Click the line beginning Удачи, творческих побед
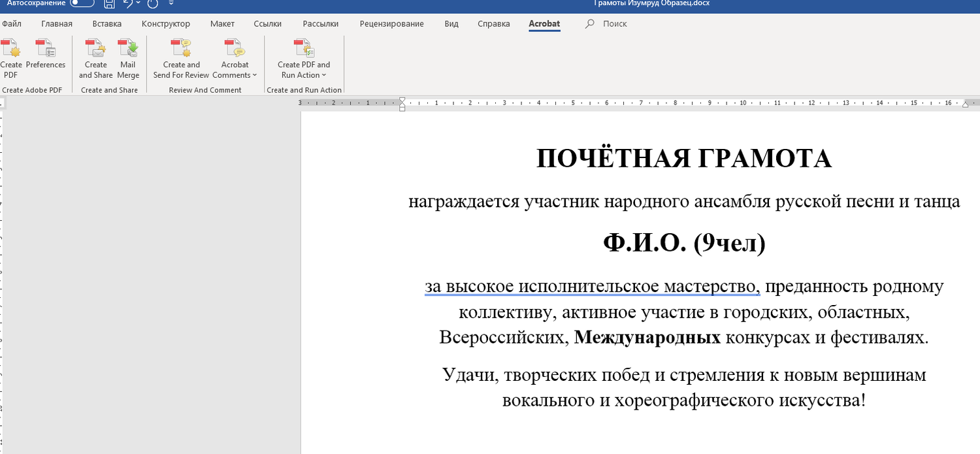This screenshot has width=980, height=454. [684, 375]
